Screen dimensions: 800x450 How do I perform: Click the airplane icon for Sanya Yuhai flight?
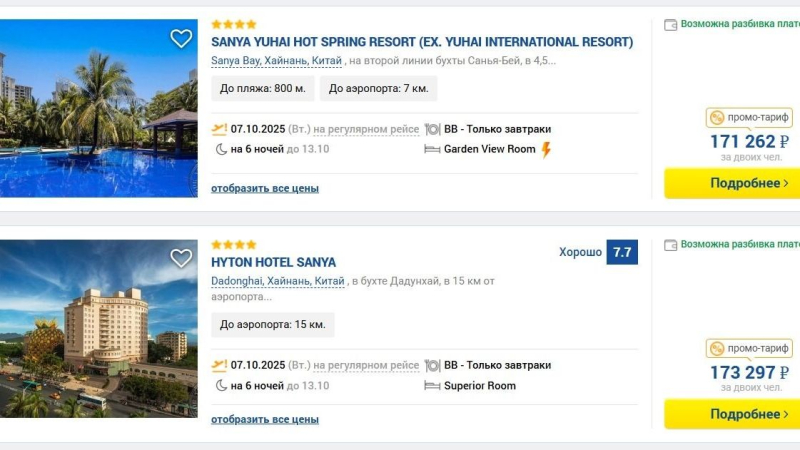pyautogui.click(x=219, y=129)
